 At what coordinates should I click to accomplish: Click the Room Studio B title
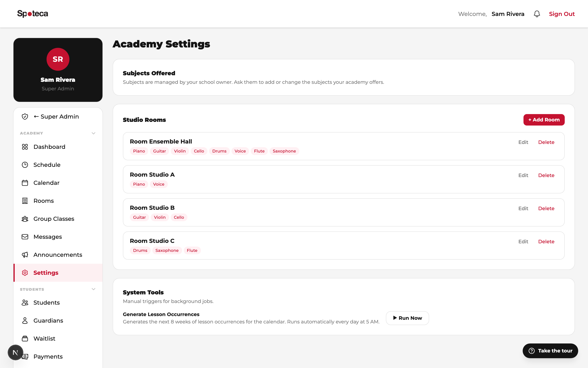152,208
